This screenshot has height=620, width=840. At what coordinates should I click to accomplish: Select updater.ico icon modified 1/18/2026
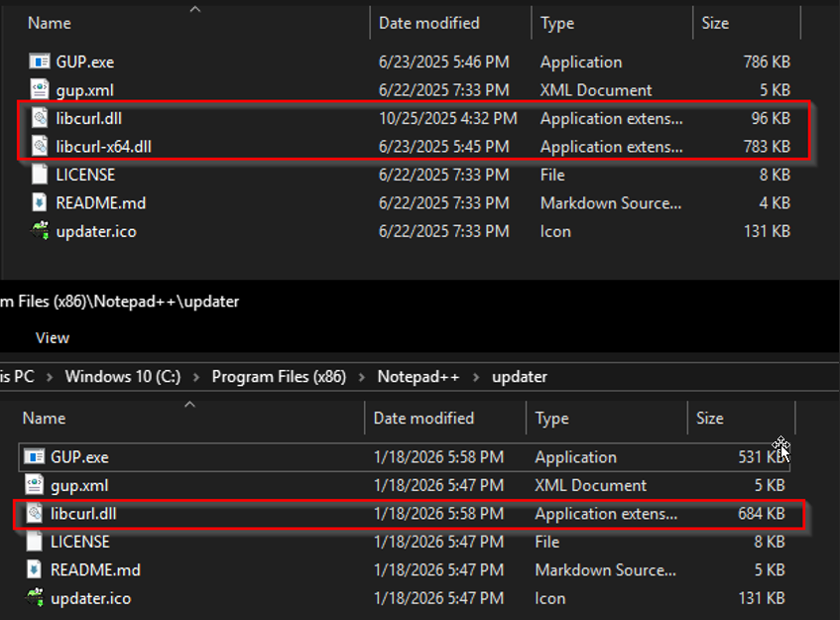click(35, 598)
